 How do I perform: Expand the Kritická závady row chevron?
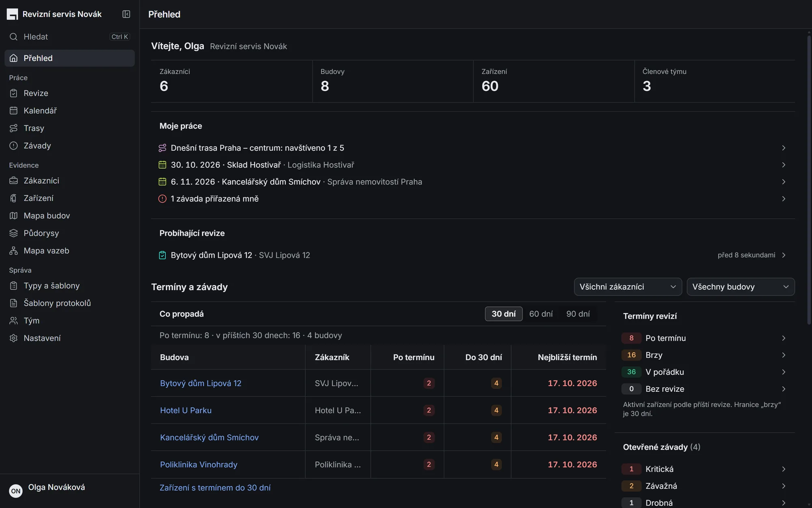tap(784, 469)
